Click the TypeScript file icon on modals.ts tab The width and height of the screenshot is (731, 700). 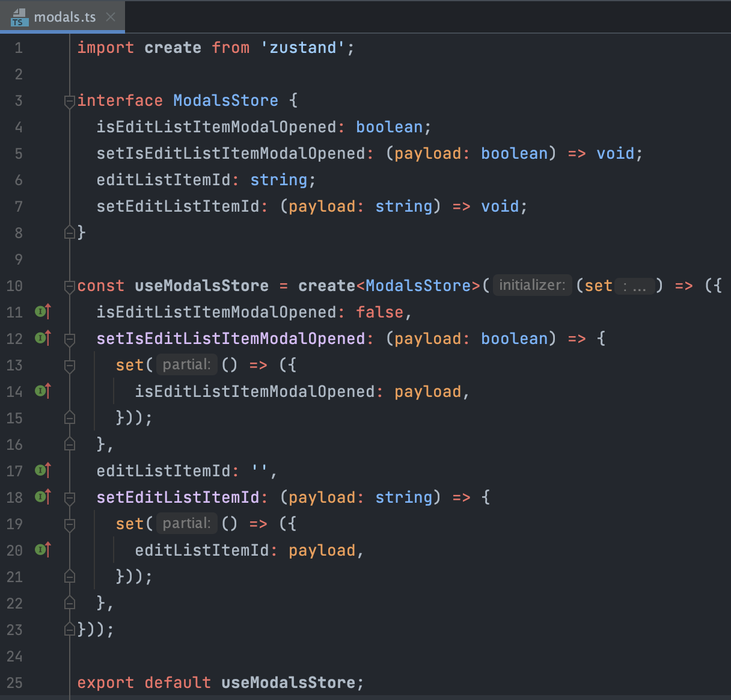(19, 17)
